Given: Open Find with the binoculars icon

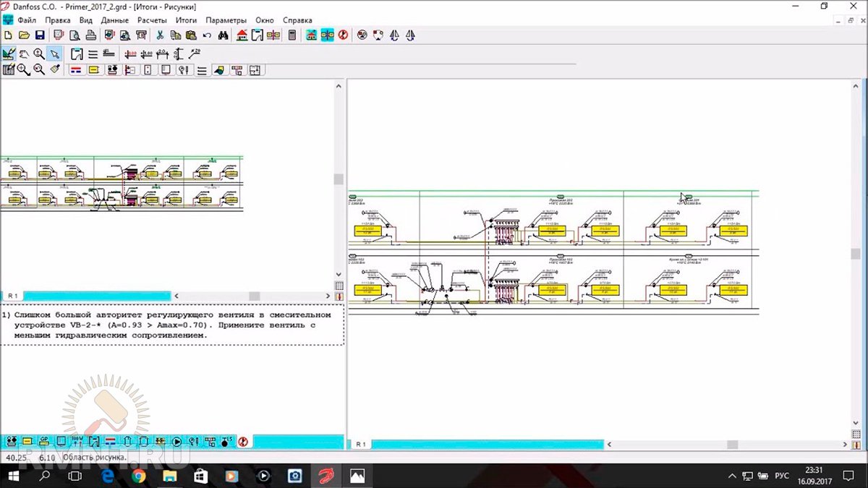Looking at the screenshot, I should 224,35.
